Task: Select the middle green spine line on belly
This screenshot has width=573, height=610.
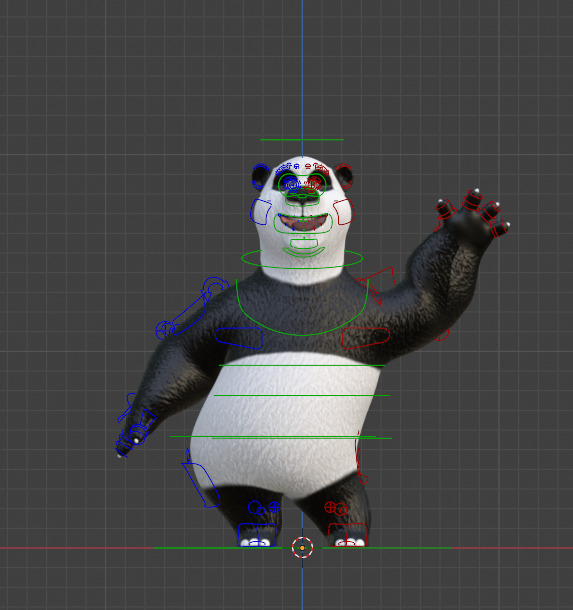Action: click(302, 395)
